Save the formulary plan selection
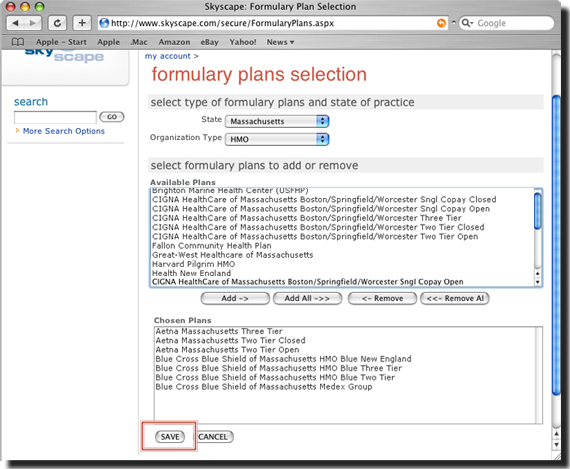This screenshot has height=469, width=570. click(170, 437)
